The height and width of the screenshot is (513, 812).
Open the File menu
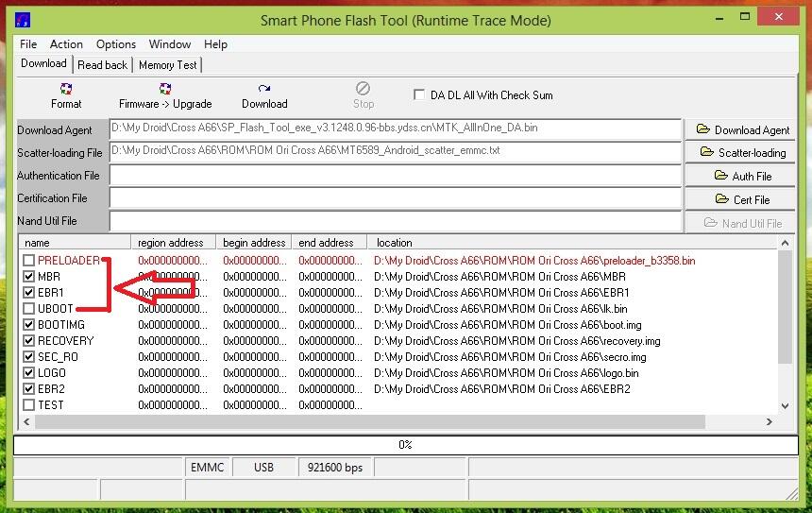point(28,44)
